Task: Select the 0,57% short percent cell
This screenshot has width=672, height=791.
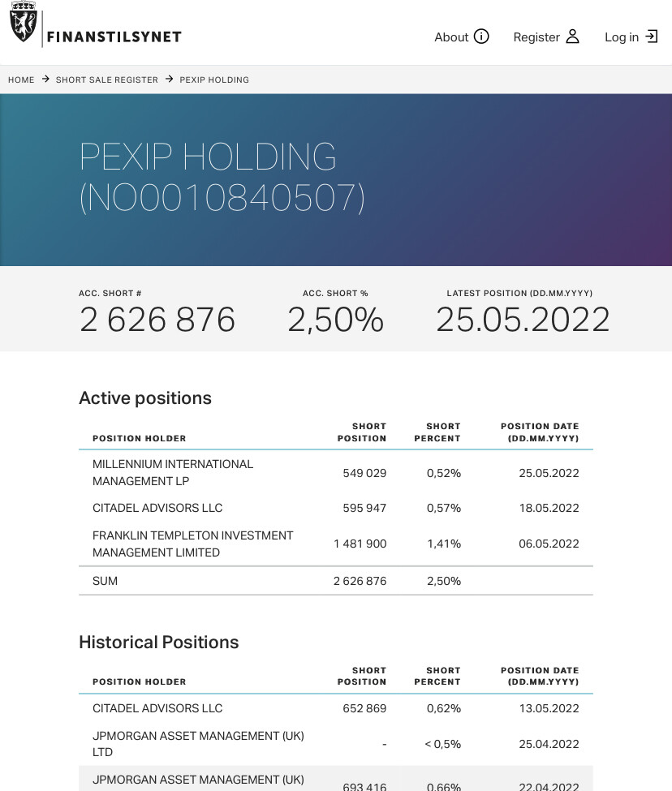Action: click(x=444, y=508)
